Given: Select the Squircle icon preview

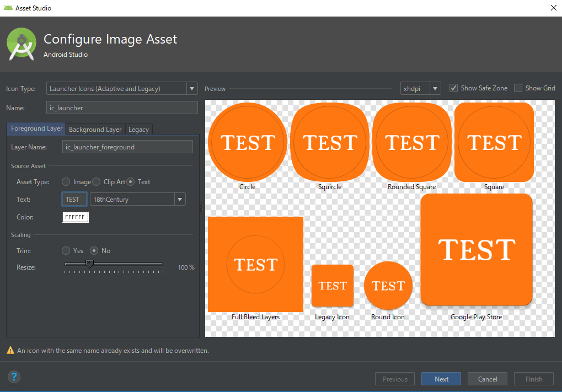Looking at the screenshot, I should pyautogui.click(x=330, y=142).
